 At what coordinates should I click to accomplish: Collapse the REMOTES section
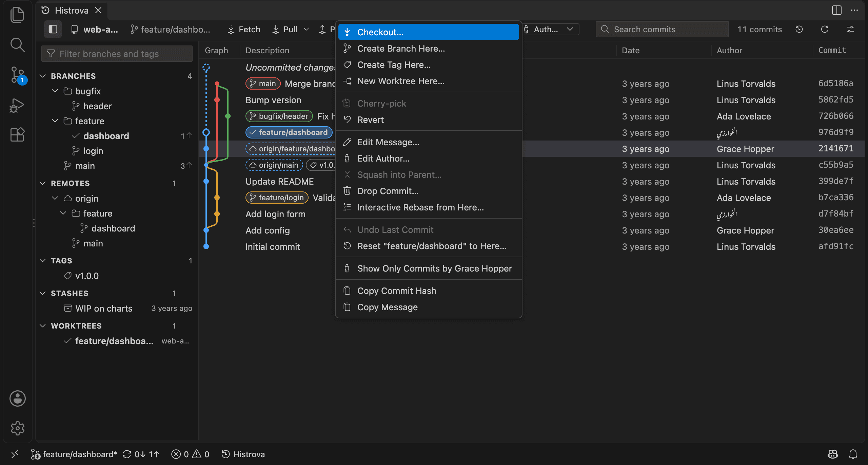point(43,183)
